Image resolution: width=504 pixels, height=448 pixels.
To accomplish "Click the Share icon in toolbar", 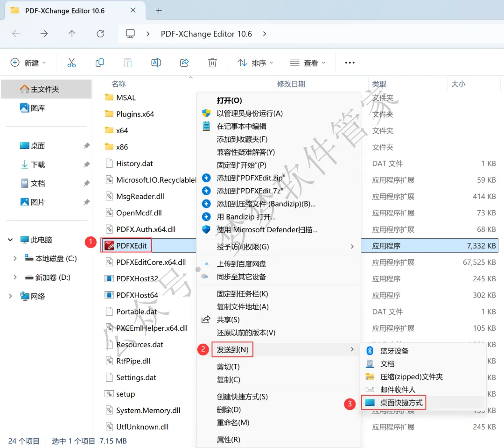I will 184,63.
